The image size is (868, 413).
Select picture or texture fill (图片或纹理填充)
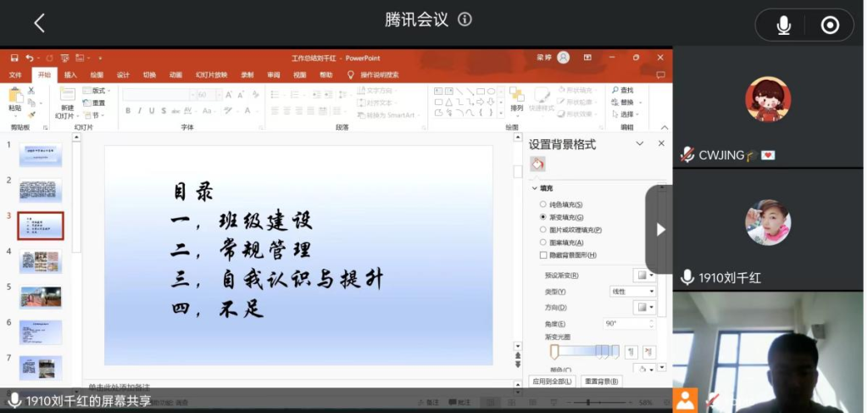[543, 230]
